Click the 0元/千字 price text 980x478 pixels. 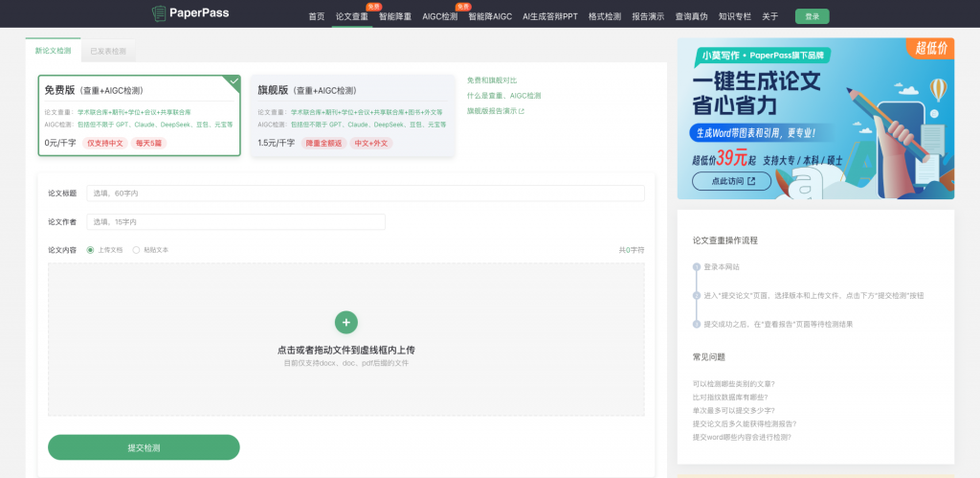click(x=60, y=144)
